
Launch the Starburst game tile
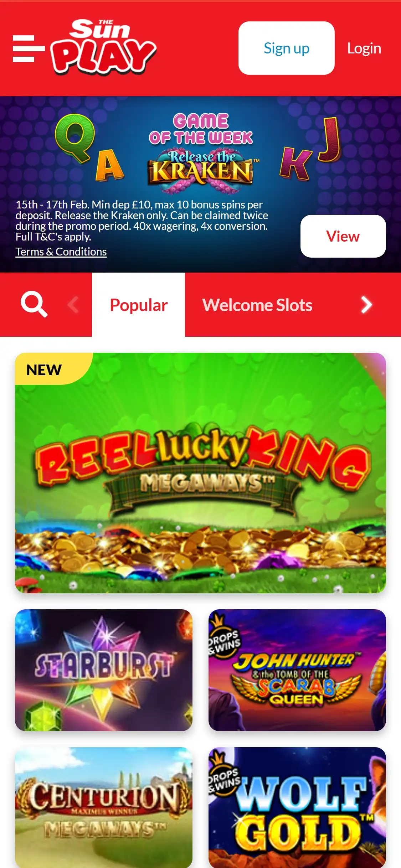coord(104,670)
